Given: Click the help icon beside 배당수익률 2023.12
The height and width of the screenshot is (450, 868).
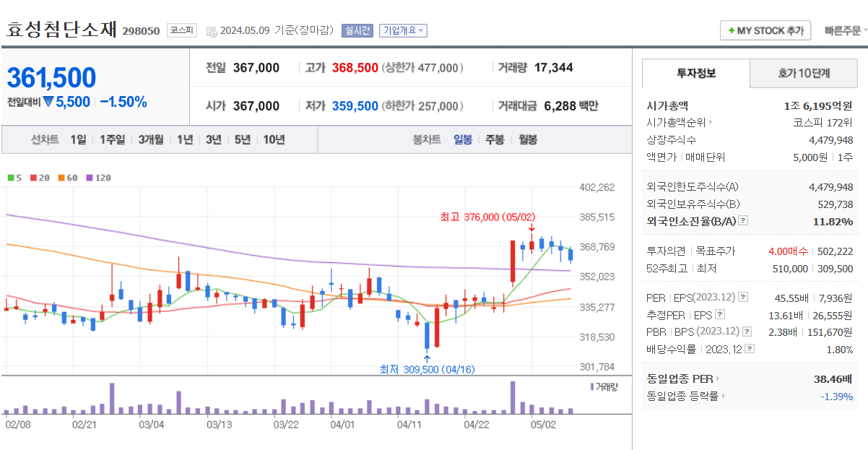Looking at the screenshot, I should click(750, 349).
